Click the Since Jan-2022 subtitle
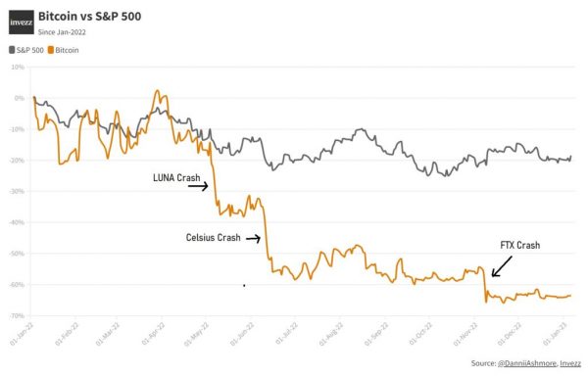 coord(62,32)
